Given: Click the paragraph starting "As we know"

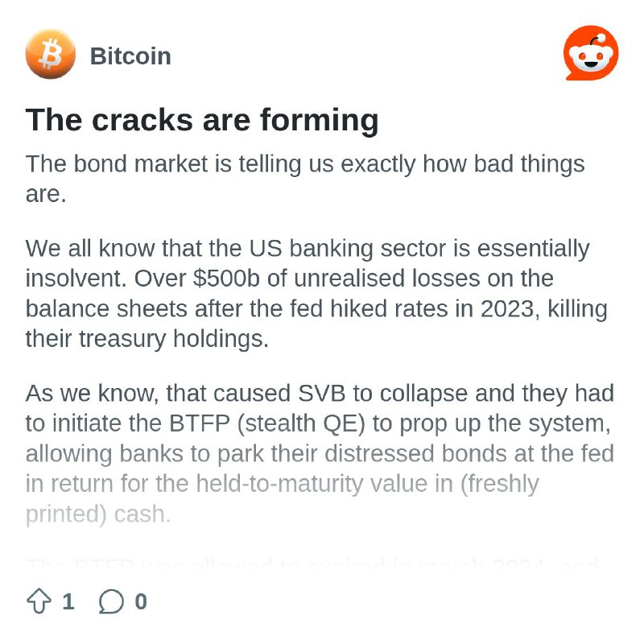Looking at the screenshot, I should pos(320,453).
